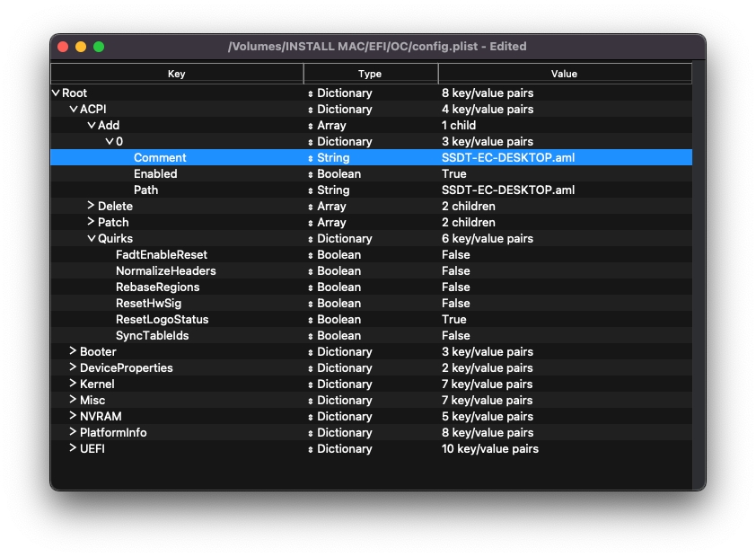Toggle SyncTableIds value False
The image size is (756, 557).
coord(456,336)
